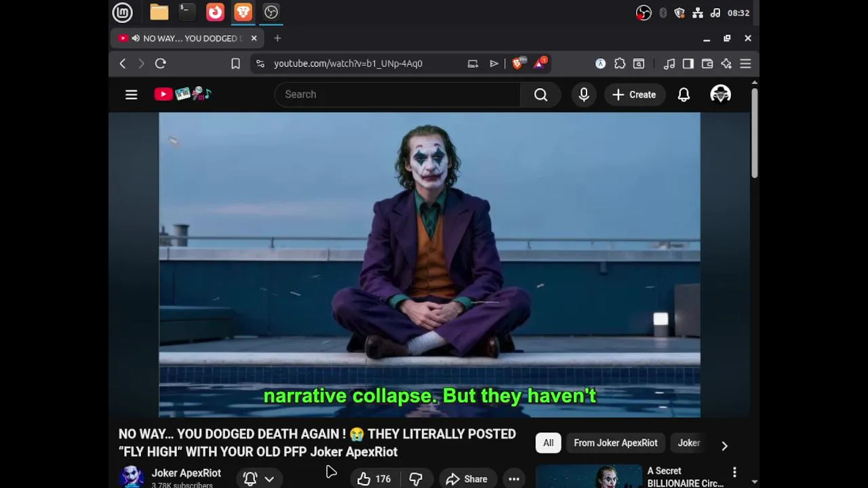This screenshot has width=868, height=488.
Task: Open the YouTube guide hamburger menu
Action: [x=132, y=95]
